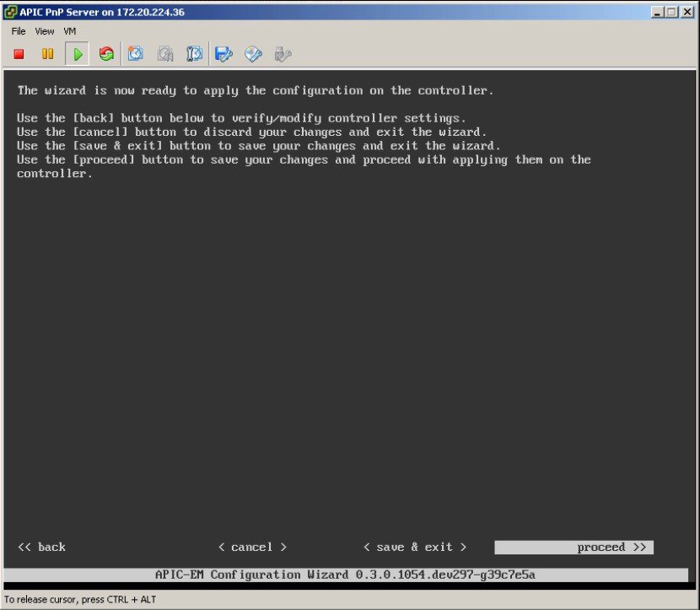Click the title text 'APIC PnP Server on 172.20.224.36'
Viewport: 700px width, 610px height.
click(x=102, y=12)
